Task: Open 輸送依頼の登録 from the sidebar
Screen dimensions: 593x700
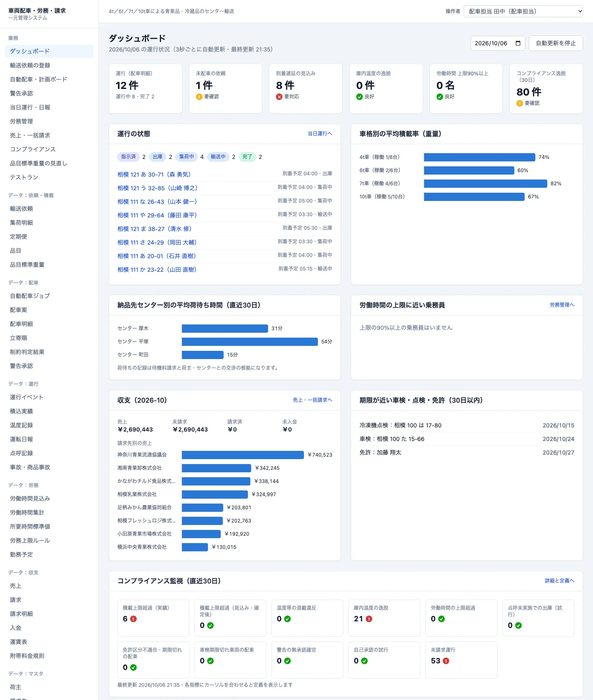Action: coord(49,65)
